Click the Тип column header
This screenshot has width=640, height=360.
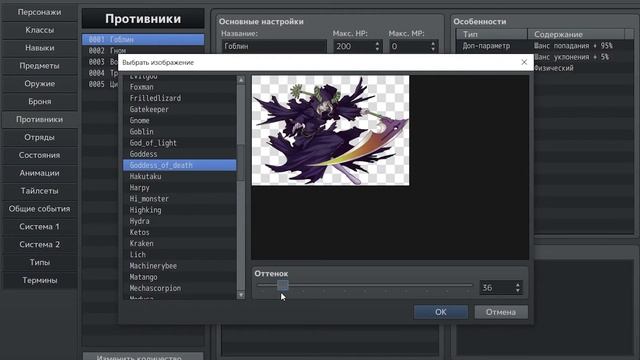[x=492, y=34]
